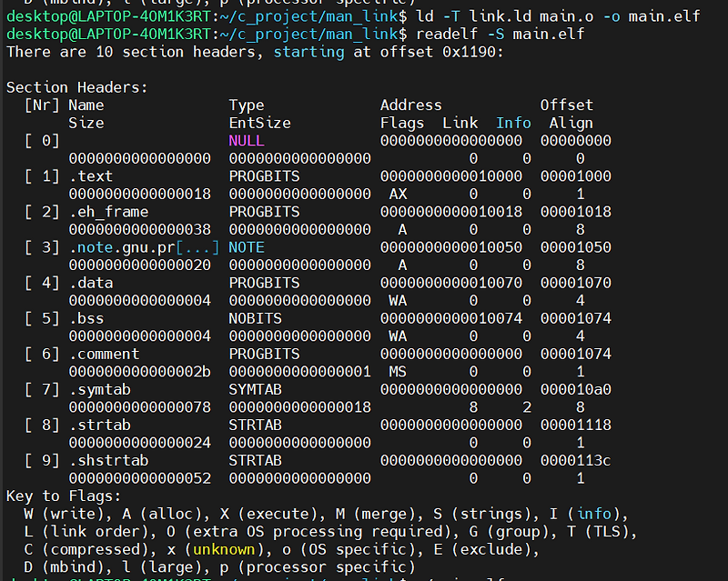The width and height of the screenshot is (728, 581).
Task: Click the NOTE type label
Action: coord(249,246)
